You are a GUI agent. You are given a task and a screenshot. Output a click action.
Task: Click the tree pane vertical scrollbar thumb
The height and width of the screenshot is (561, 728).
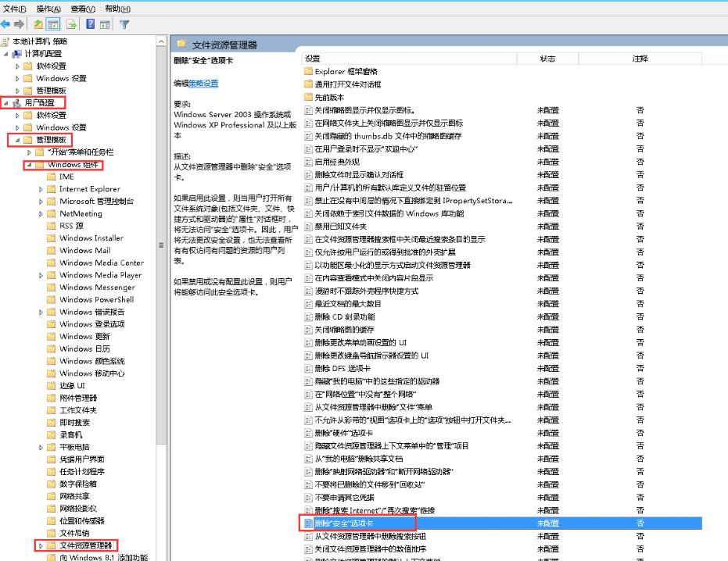pos(161,245)
